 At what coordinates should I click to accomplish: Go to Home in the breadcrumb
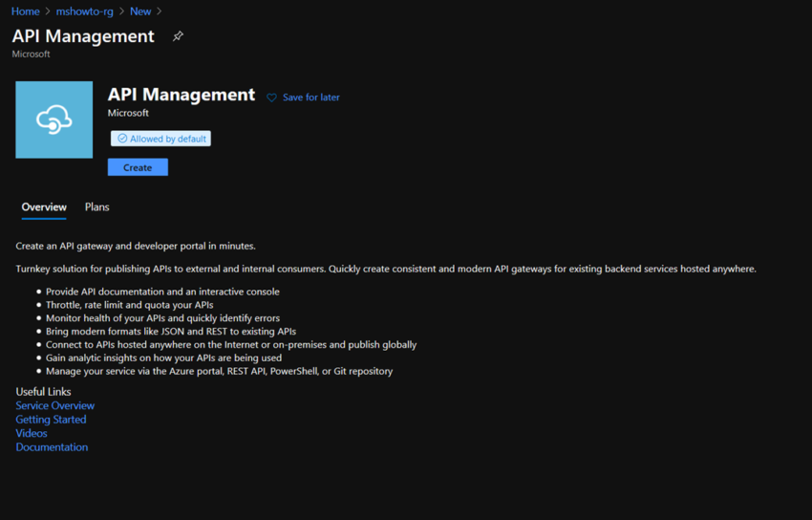click(25, 11)
